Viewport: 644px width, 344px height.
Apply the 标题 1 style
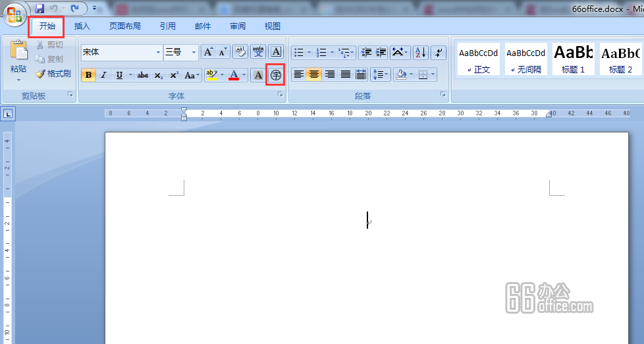tap(574, 59)
